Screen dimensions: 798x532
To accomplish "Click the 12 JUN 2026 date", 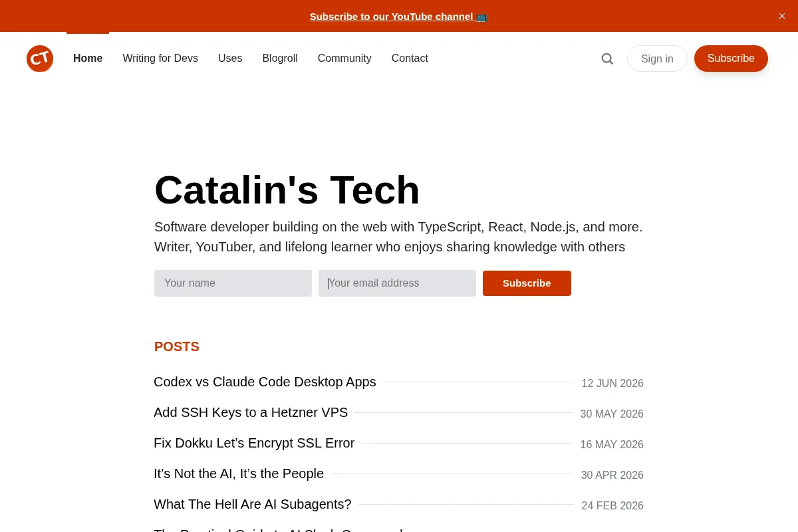I will (x=612, y=384).
